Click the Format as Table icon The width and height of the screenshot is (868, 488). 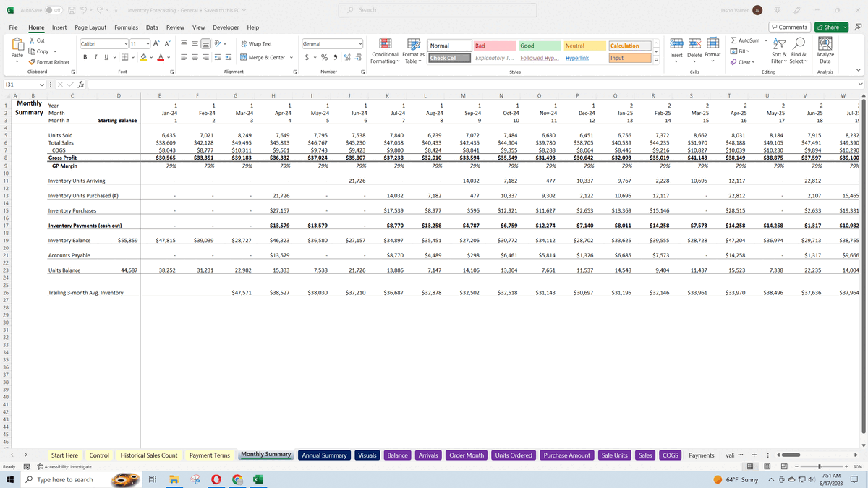coord(413,52)
